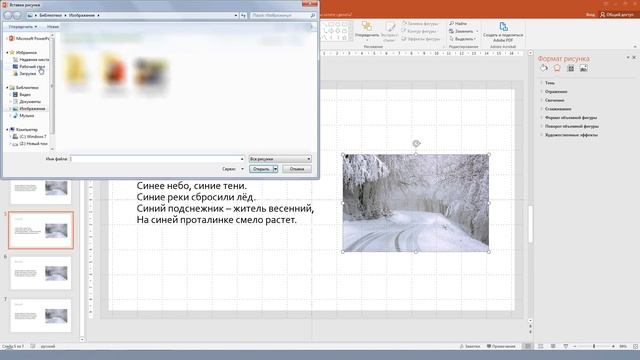Viewport: 640px width, 360px height.
Task: Select the slide 6 thumbnail
Action: point(41,273)
